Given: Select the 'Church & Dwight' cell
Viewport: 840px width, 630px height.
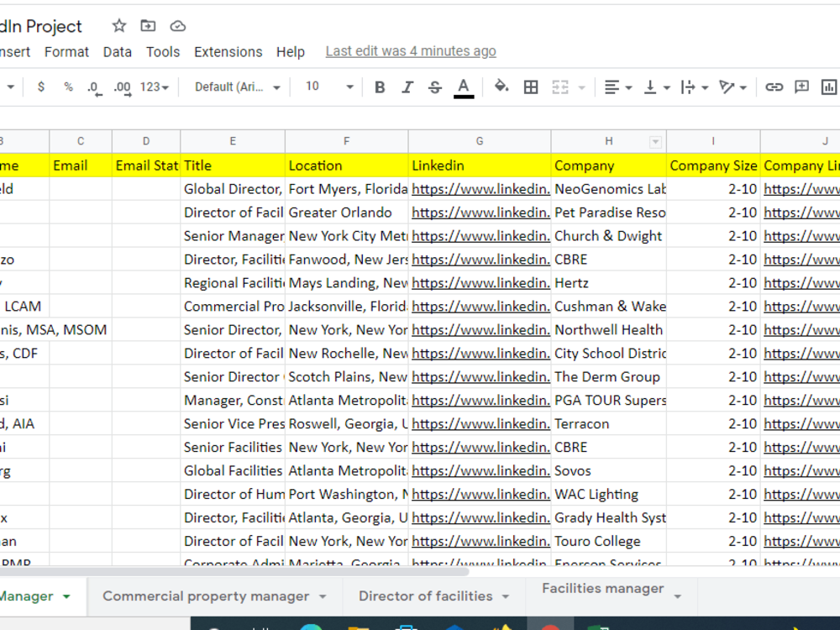Looking at the screenshot, I should point(608,236).
